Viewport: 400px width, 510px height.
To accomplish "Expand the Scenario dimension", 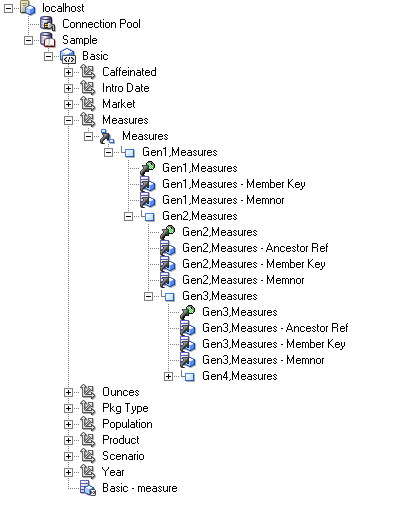I will (68, 456).
